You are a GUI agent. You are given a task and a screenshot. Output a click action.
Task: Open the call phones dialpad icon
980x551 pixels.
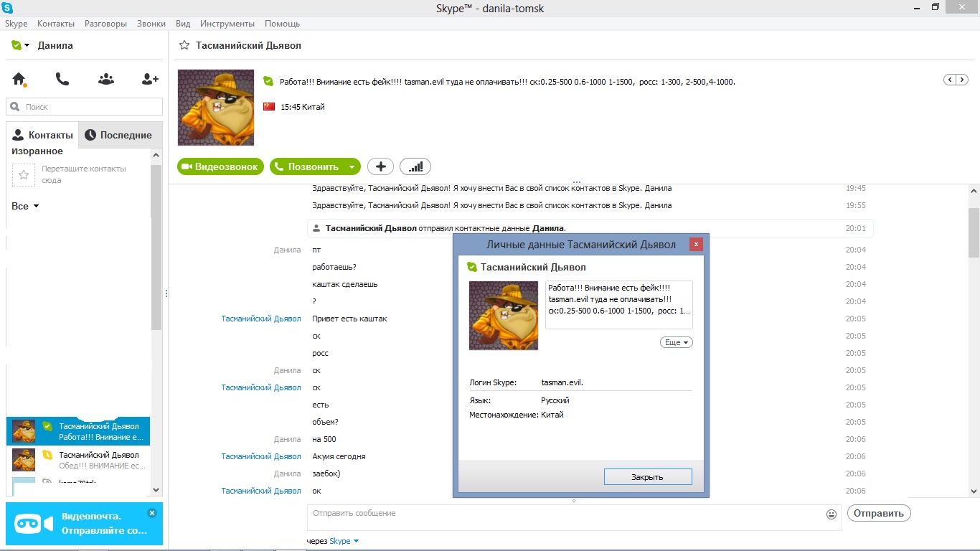pyautogui.click(x=62, y=79)
